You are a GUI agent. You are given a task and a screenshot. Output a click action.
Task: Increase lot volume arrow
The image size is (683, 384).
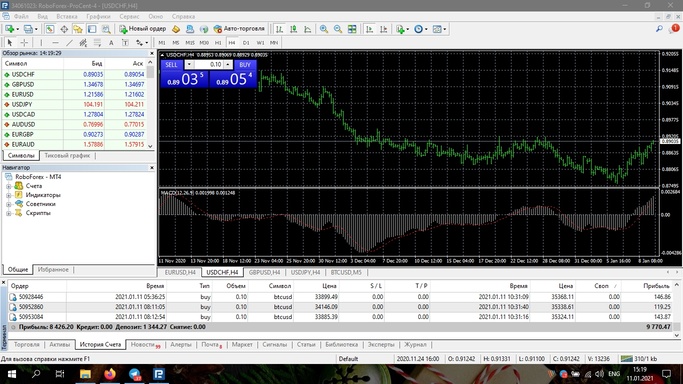point(227,64)
